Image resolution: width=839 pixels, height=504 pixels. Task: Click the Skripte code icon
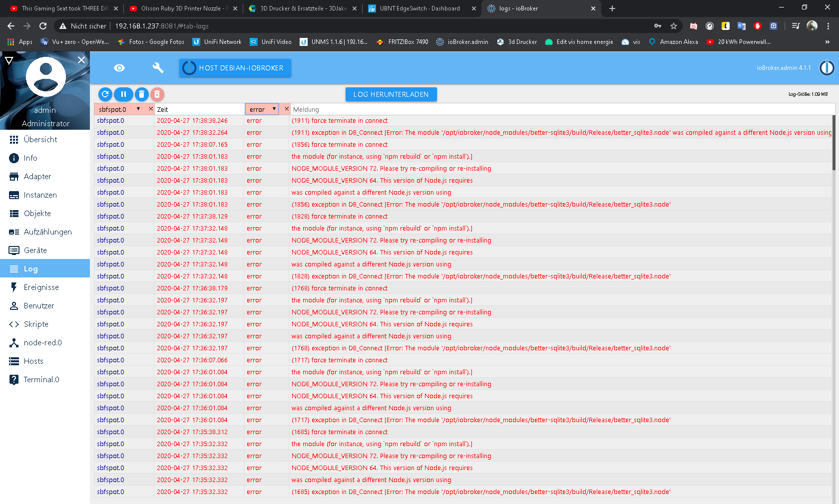14,324
